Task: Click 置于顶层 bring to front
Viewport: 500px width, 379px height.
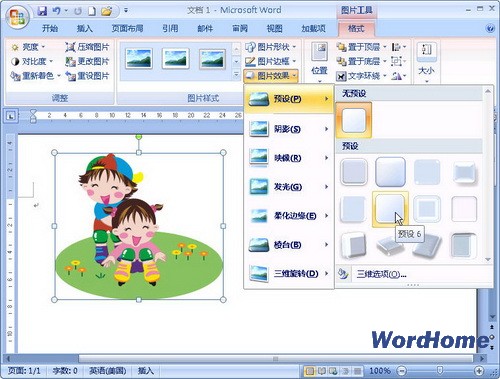Action: [x=362, y=47]
